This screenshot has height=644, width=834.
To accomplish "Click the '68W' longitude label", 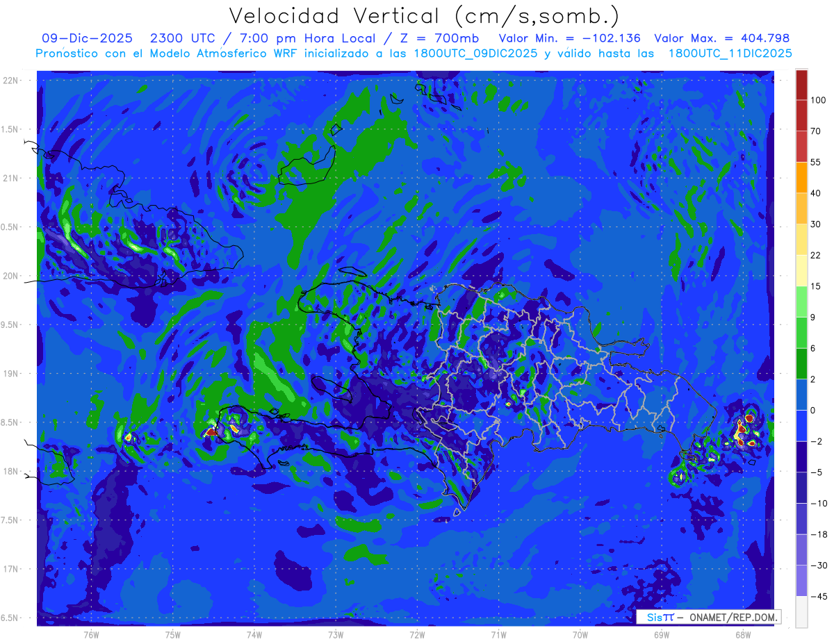I will point(743,635).
